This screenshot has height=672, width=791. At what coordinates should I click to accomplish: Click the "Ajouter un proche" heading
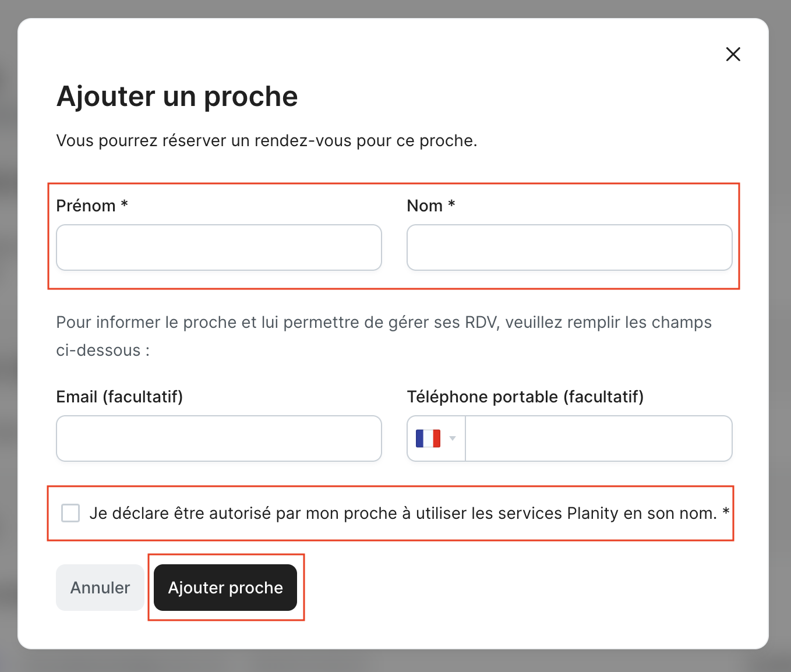[177, 96]
